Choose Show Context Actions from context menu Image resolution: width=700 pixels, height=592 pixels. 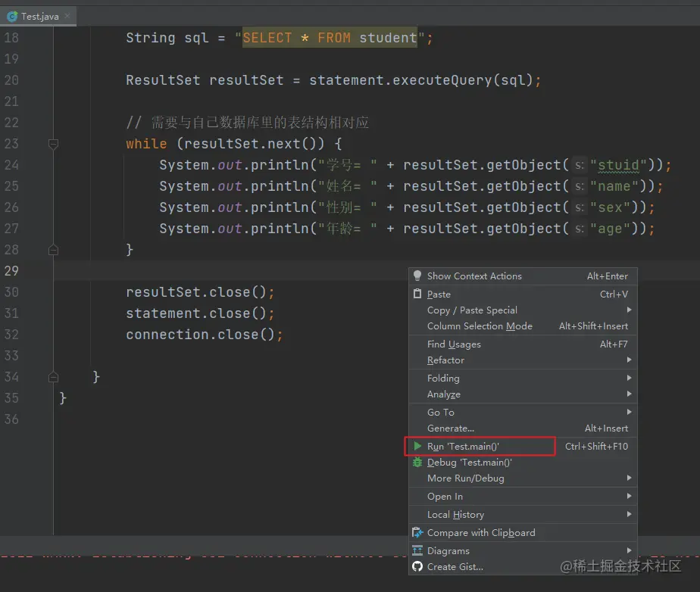point(523,276)
